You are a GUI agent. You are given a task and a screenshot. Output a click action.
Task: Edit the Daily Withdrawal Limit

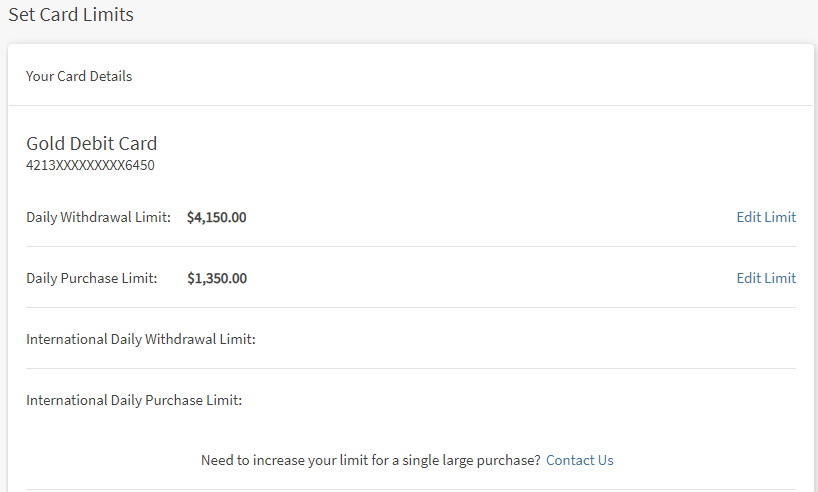(x=766, y=217)
